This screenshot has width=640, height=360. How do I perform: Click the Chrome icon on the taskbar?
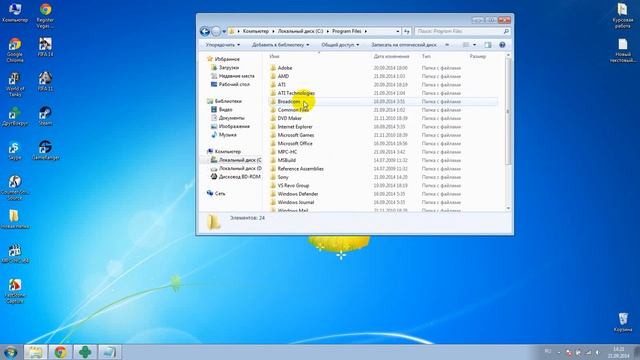(x=60, y=352)
